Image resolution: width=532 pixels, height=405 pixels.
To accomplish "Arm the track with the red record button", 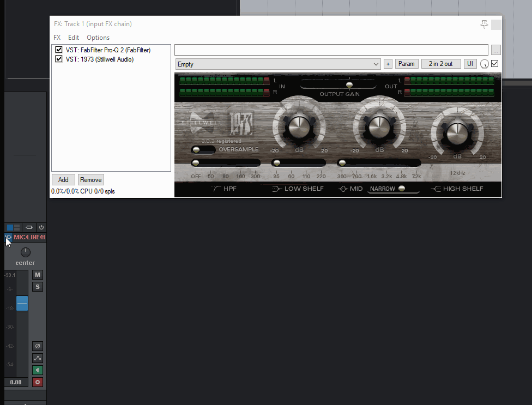I will coord(38,382).
